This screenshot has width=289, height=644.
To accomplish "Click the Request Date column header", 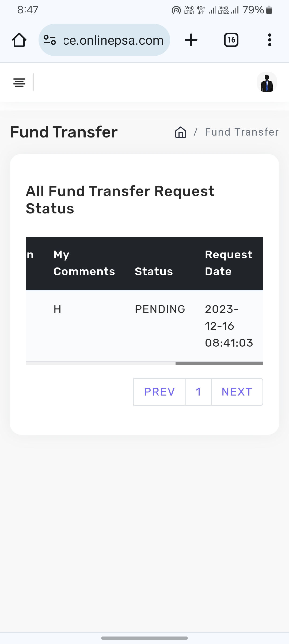I will (229, 263).
